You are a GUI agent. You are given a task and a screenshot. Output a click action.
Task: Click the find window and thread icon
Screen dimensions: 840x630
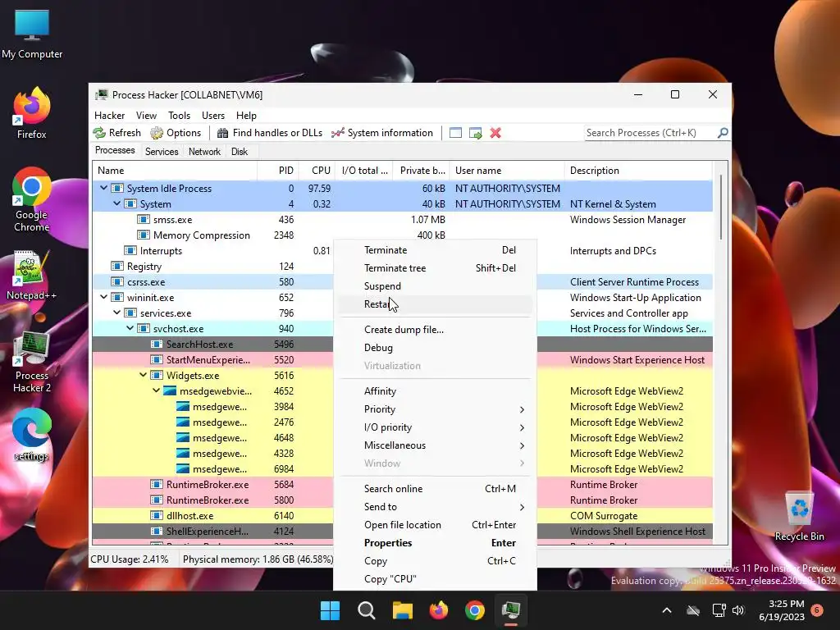point(476,133)
